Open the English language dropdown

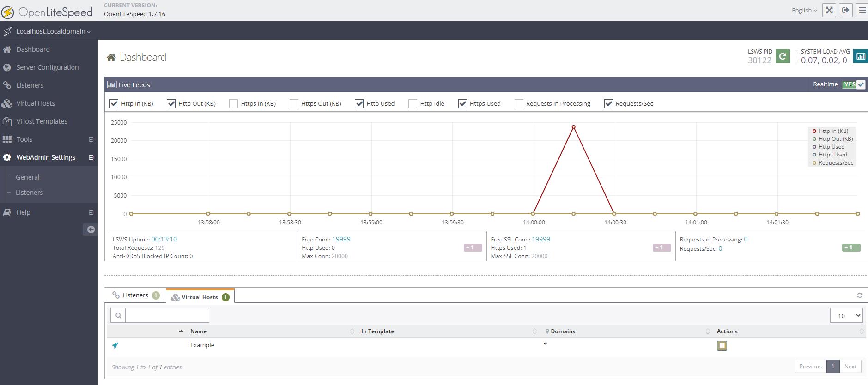[x=804, y=11]
